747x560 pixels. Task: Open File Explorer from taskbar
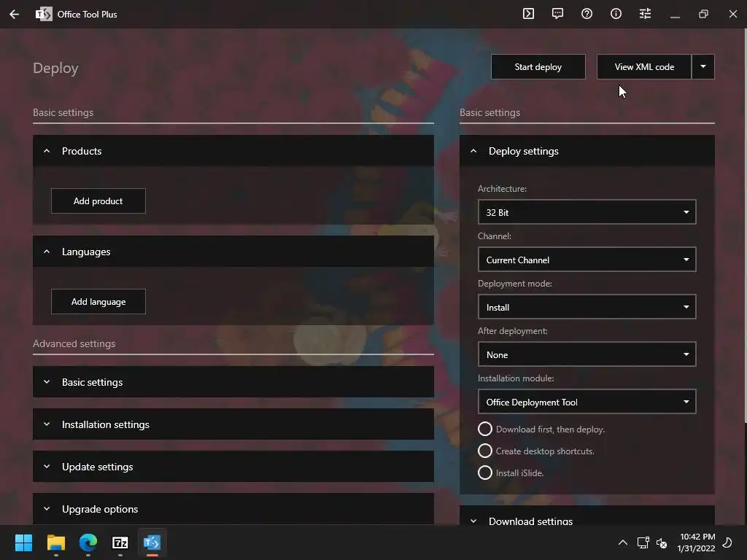pyautogui.click(x=55, y=542)
